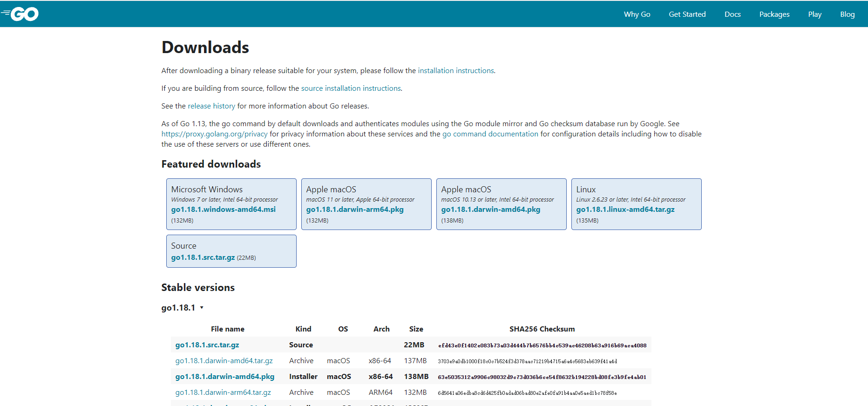The height and width of the screenshot is (406, 868).
Task: Open the Why Go menu item
Action: (x=637, y=14)
